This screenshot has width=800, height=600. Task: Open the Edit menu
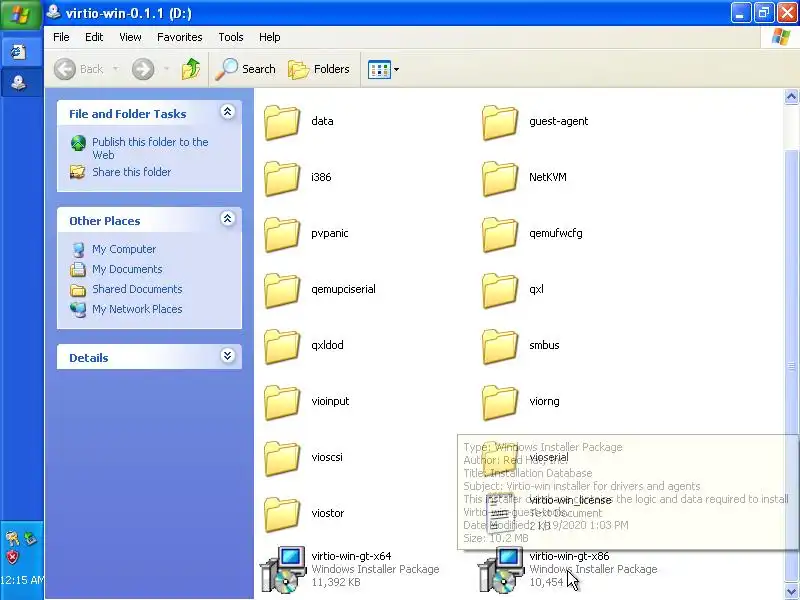[x=94, y=37]
